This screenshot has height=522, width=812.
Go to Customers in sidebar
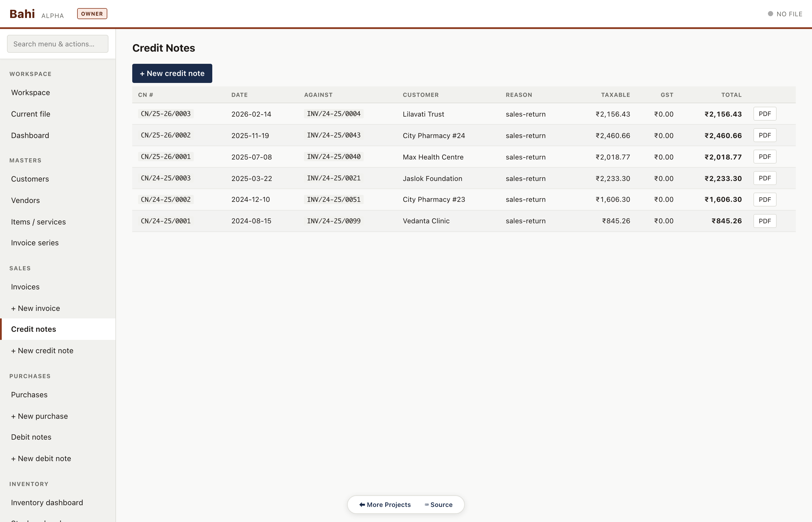(x=30, y=179)
